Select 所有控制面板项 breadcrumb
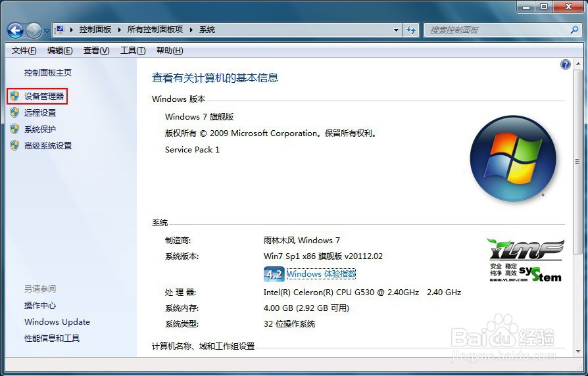The width and height of the screenshot is (588, 376). click(155, 30)
